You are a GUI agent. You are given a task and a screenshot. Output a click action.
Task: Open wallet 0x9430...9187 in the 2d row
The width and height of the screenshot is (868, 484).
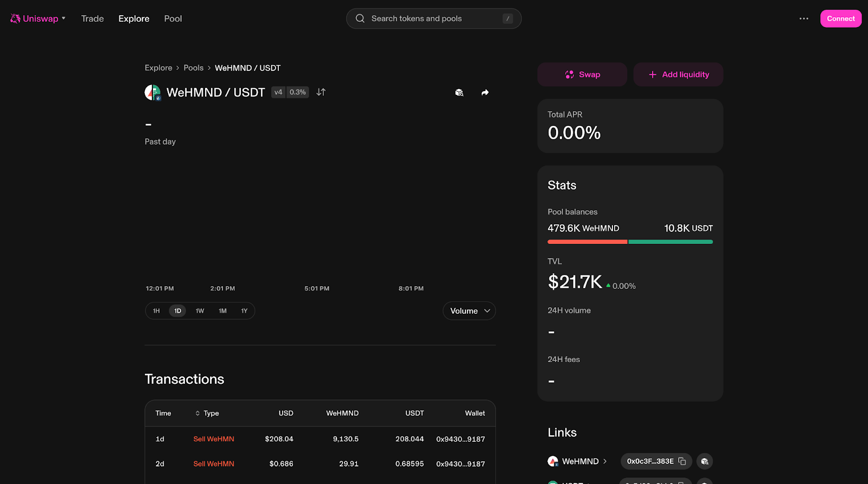[x=461, y=464]
